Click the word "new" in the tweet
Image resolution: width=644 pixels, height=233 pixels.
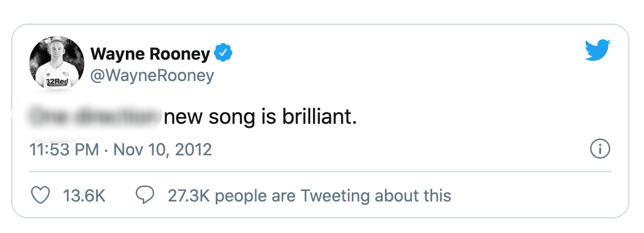183,118
